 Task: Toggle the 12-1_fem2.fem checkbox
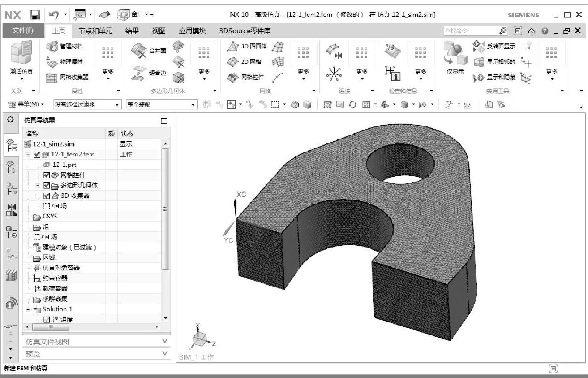[x=37, y=155]
